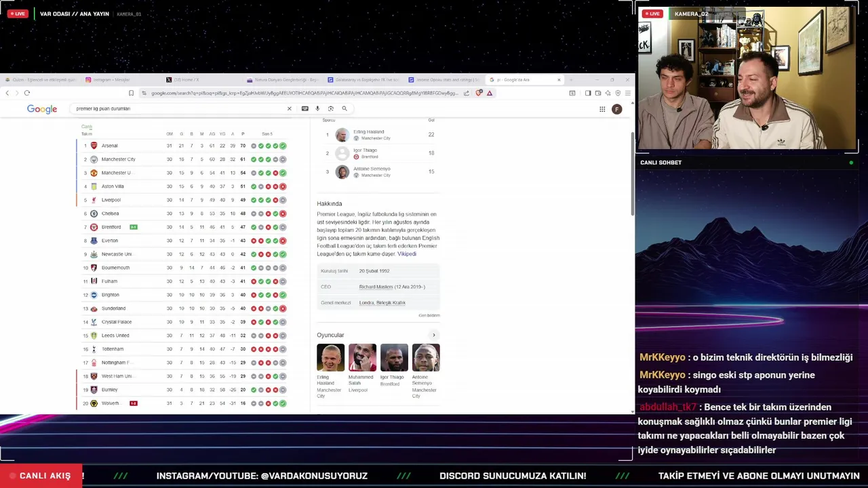The height and width of the screenshot is (488, 868).
Task: Select the Bournemouth team name
Action: [x=115, y=268]
